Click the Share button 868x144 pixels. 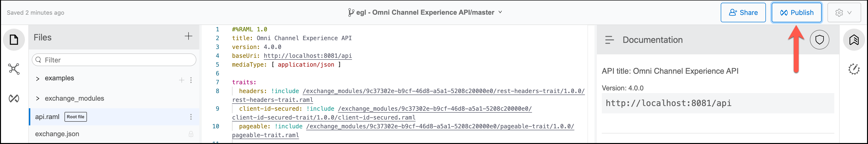coord(743,12)
